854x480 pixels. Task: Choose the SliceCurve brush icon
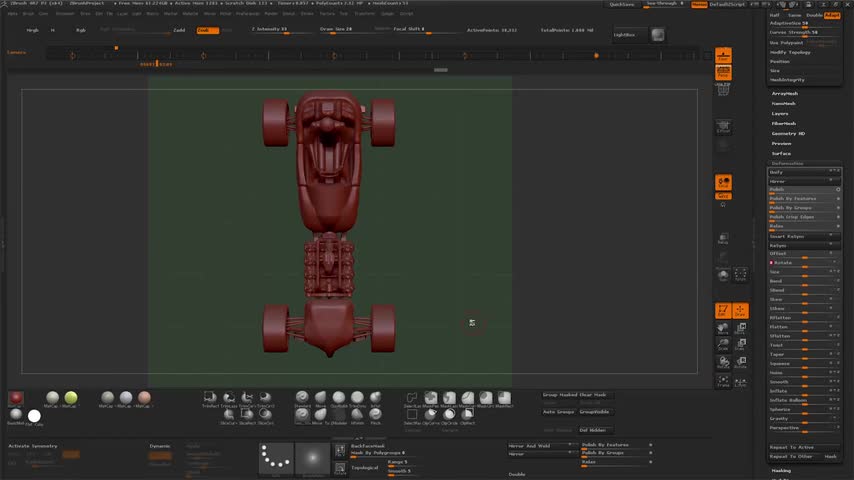(228, 416)
